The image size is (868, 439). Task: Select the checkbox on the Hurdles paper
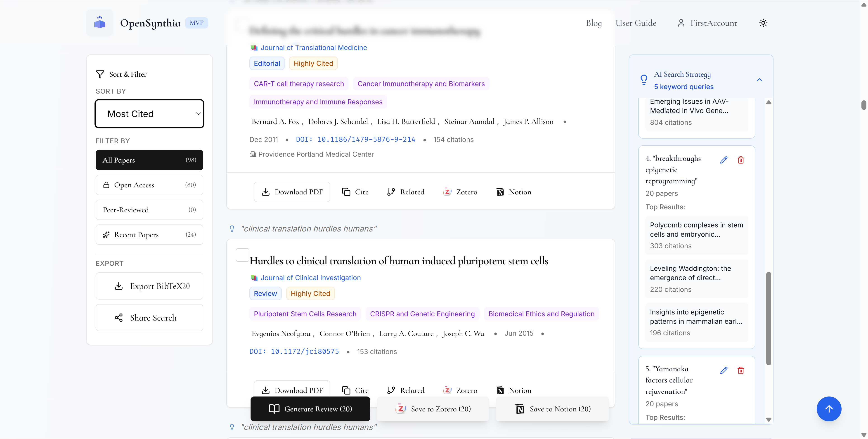pos(242,255)
